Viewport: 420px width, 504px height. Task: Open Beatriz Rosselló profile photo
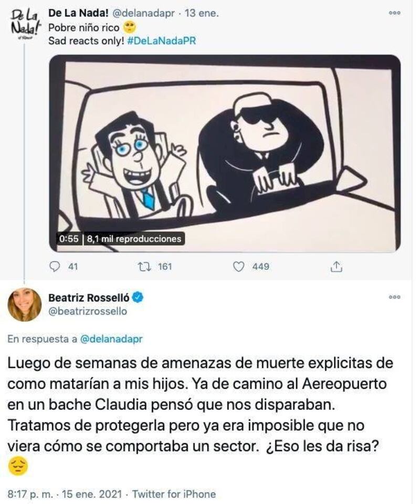[24, 304]
